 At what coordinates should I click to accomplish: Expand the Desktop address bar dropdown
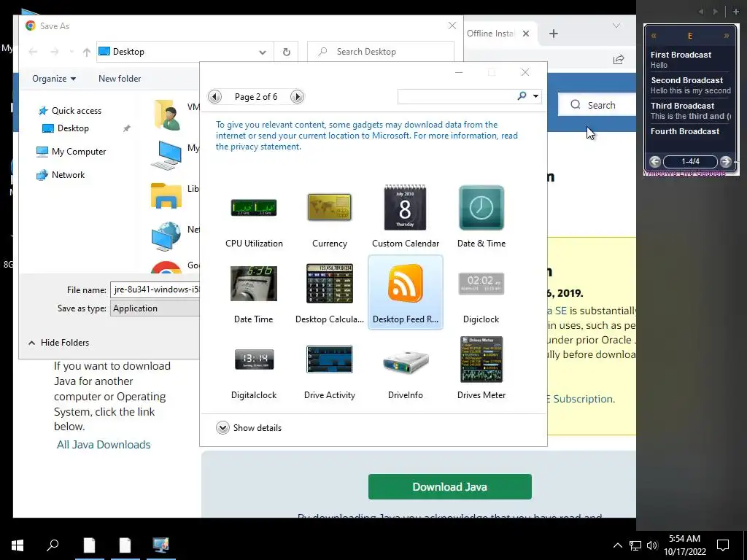(x=263, y=52)
